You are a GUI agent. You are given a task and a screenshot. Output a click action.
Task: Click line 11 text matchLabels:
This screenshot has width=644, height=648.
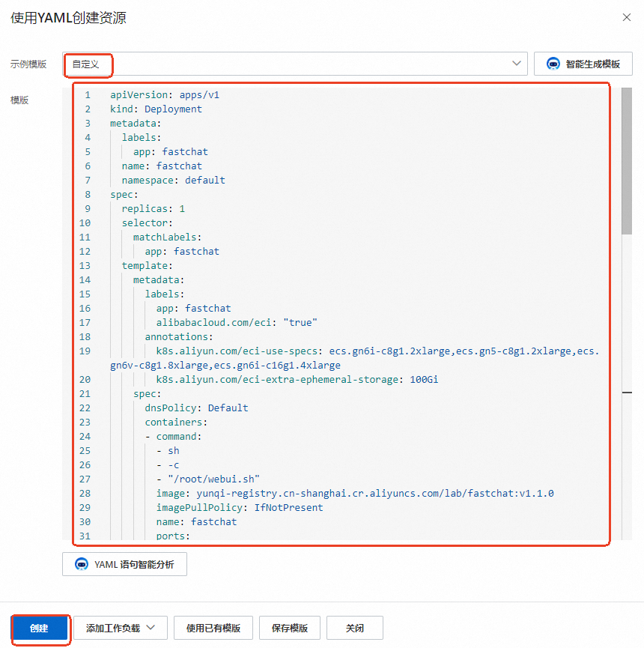click(x=167, y=237)
